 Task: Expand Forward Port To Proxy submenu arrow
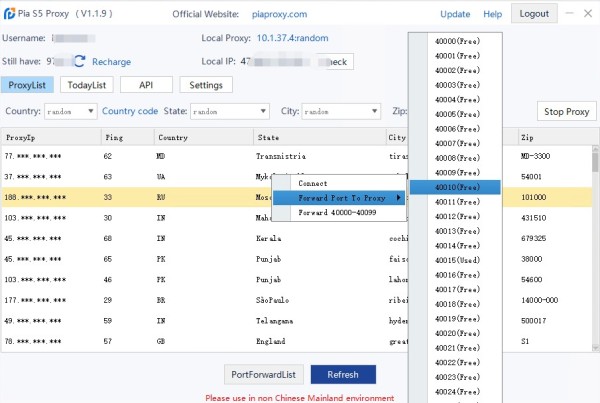(398, 198)
